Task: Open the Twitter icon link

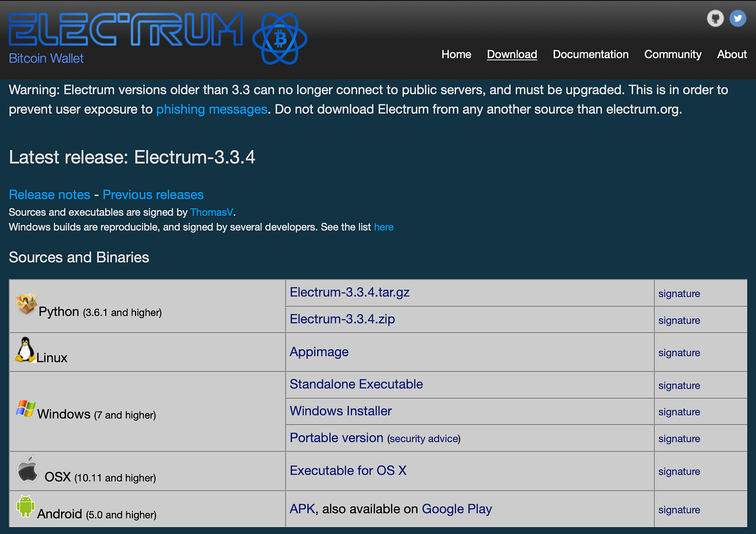Action: coord(738,18)
